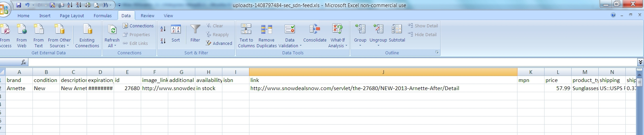Restore the workbook window button
The width and height of the screenshot is (644, 135).
tap(630, 15)
